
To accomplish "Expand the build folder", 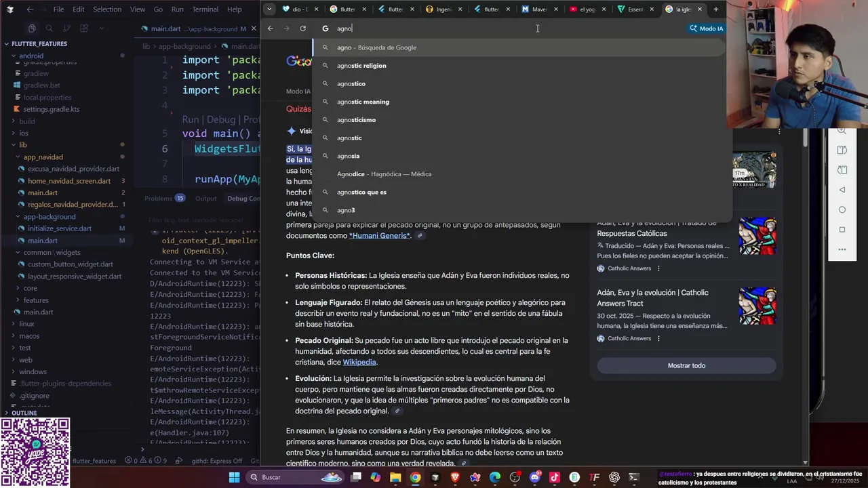I will click(x=27, y=121).
